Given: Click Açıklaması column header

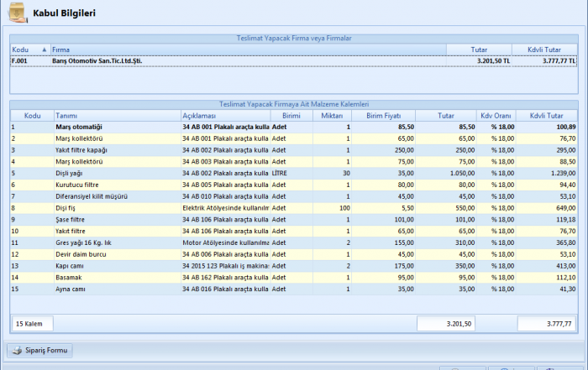Looking at the screenshot, I should tap(224, 115).
